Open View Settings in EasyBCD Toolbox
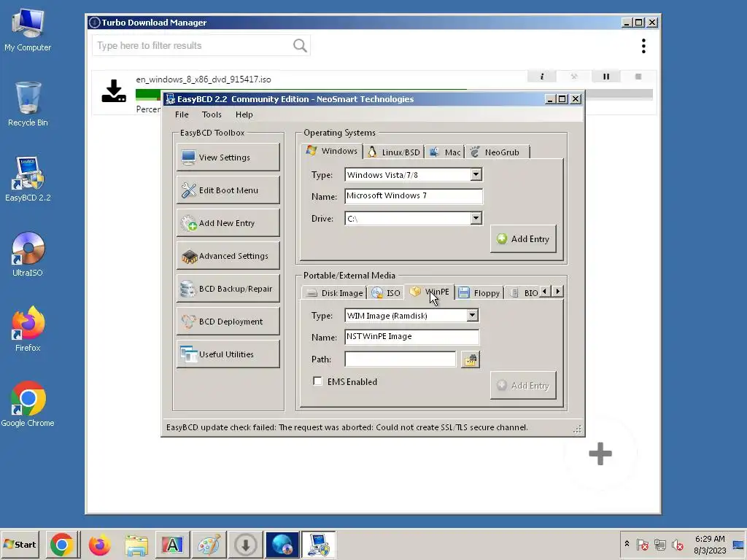The width and height of the screenshot is (747, 560). tap(228, 157)
